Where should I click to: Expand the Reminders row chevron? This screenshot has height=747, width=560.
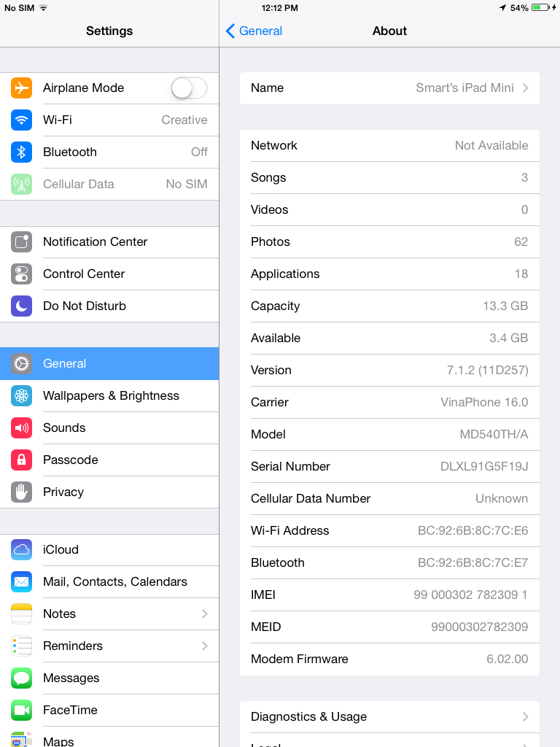[x=205, y=646]
